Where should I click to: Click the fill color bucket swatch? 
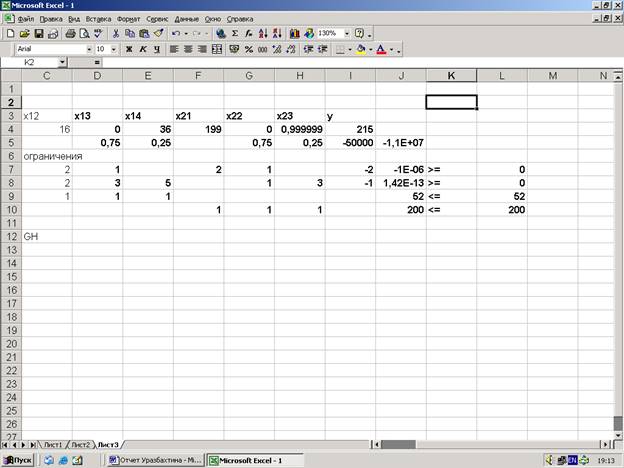[x=361, y=48]
